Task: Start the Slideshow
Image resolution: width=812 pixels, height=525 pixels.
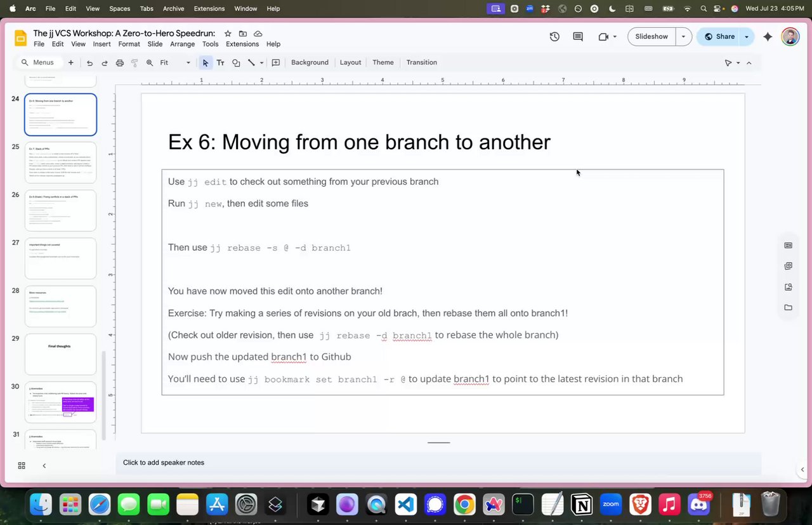Action: coord(652,37)
